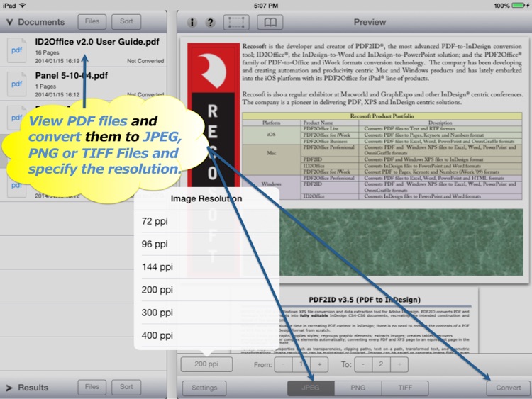Check the battery indicator in status bar
Image resolution: width=532 pixels, height=399 pixels.
(x=519, y=6)
